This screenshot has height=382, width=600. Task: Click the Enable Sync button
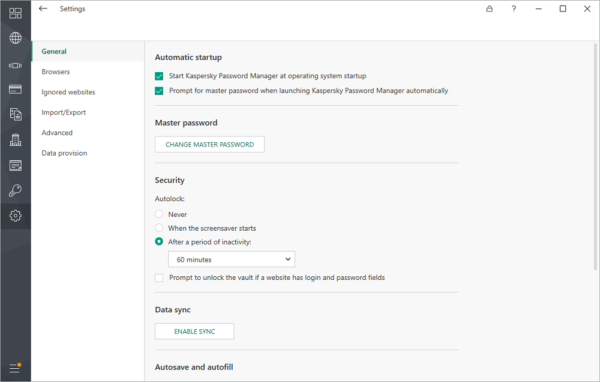[194, 331]
